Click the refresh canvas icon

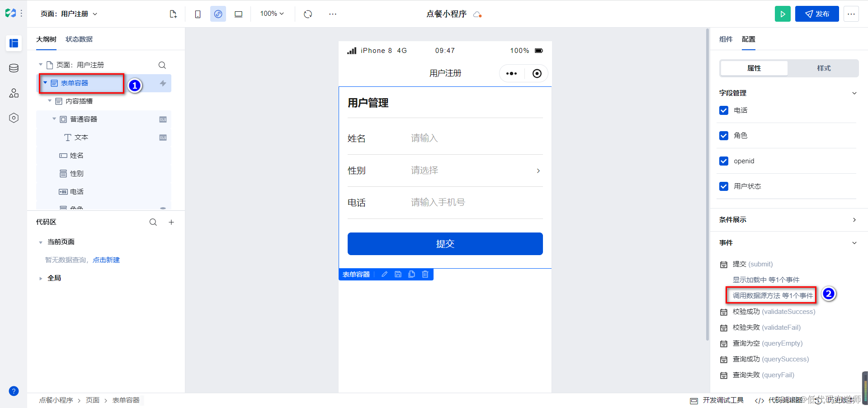pos(308,14)
